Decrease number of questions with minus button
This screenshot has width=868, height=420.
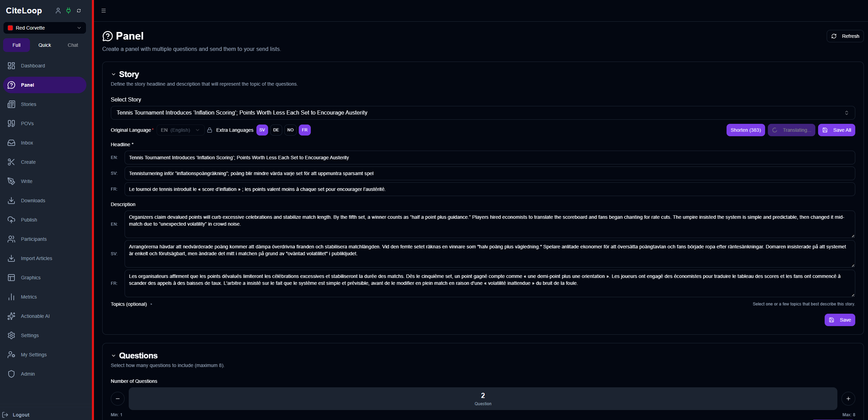(118, 399)
